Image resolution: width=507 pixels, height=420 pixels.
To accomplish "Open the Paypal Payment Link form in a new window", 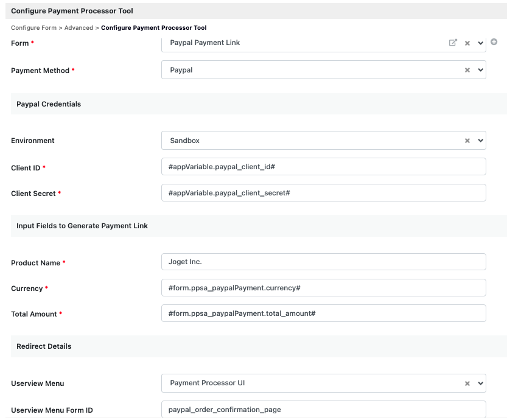I will point(453,43).
